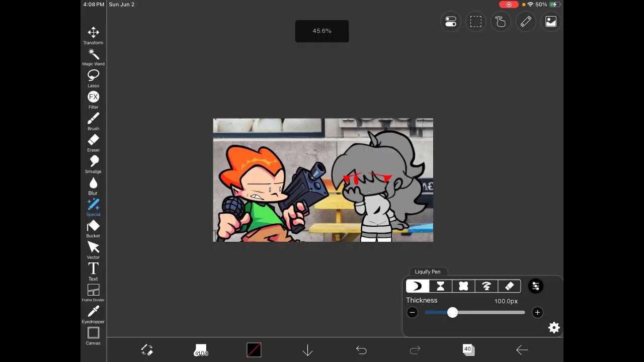Undo the last action
The image size is (644, 362).
(361, 350)
